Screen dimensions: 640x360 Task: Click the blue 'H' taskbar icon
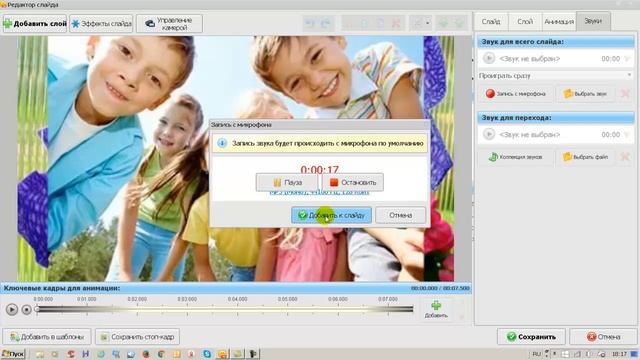click(86, 354)
